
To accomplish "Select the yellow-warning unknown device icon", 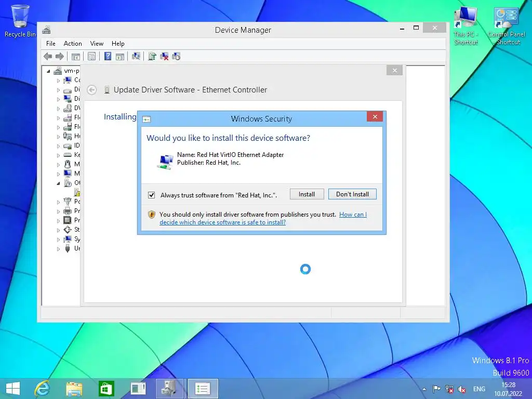I will click(77, 192).
